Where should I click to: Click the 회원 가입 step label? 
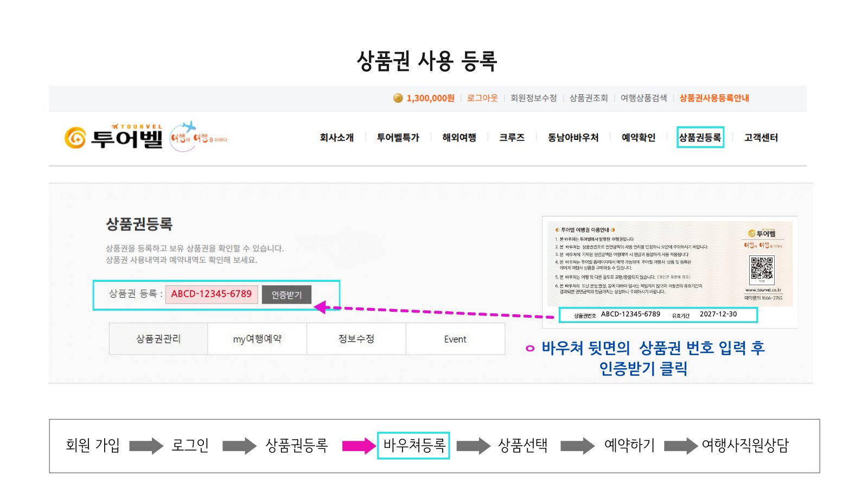93,445
